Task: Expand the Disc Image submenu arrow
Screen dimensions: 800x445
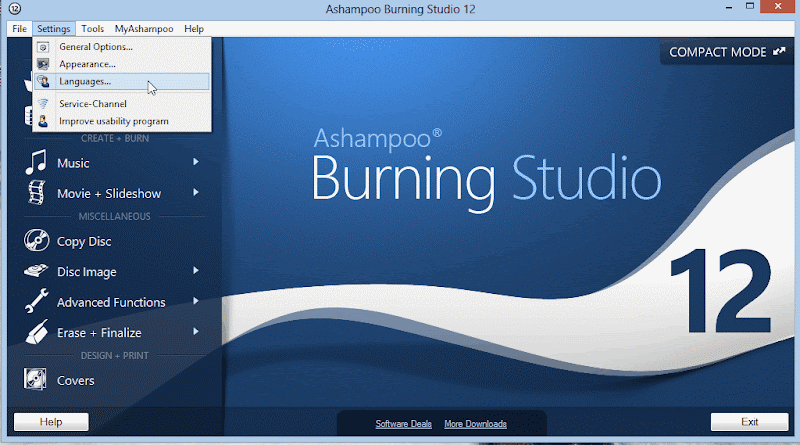Action: [196, 271]
